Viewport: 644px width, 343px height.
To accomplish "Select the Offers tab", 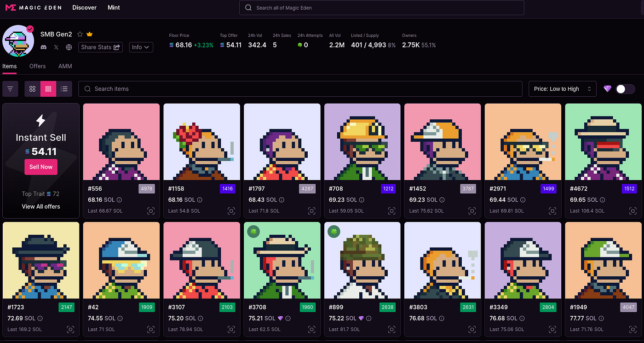I will 38,66.
